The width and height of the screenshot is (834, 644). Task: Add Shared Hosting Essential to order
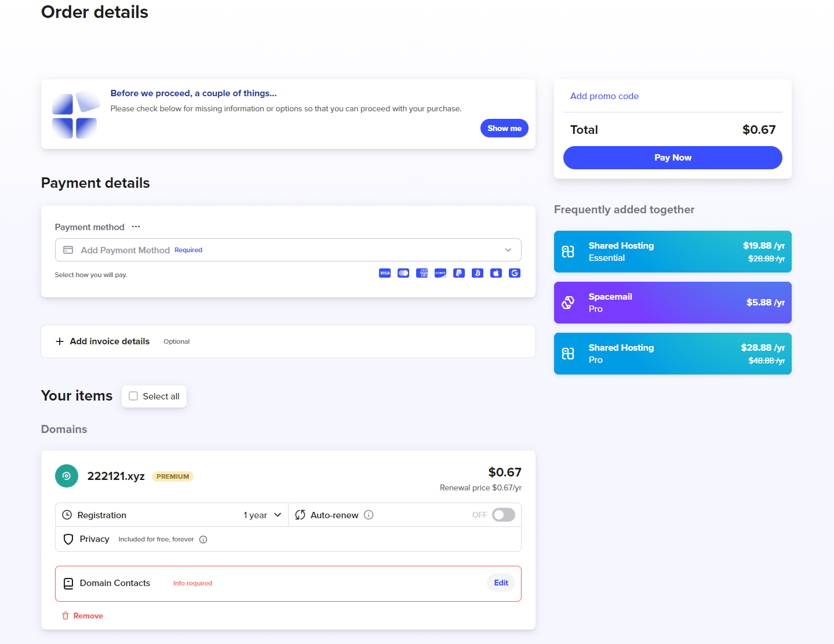(x=673, y=252)
